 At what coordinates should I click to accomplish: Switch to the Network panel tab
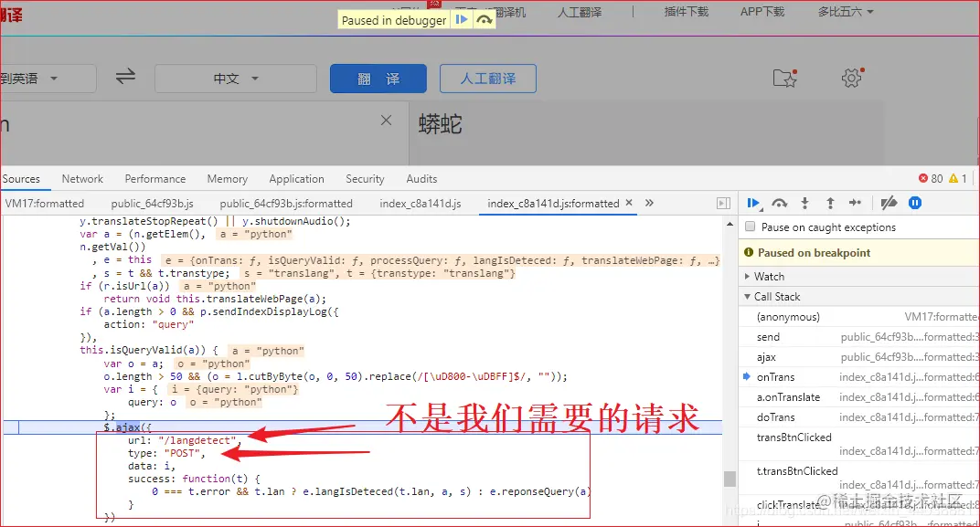click(x=82, y=178)
